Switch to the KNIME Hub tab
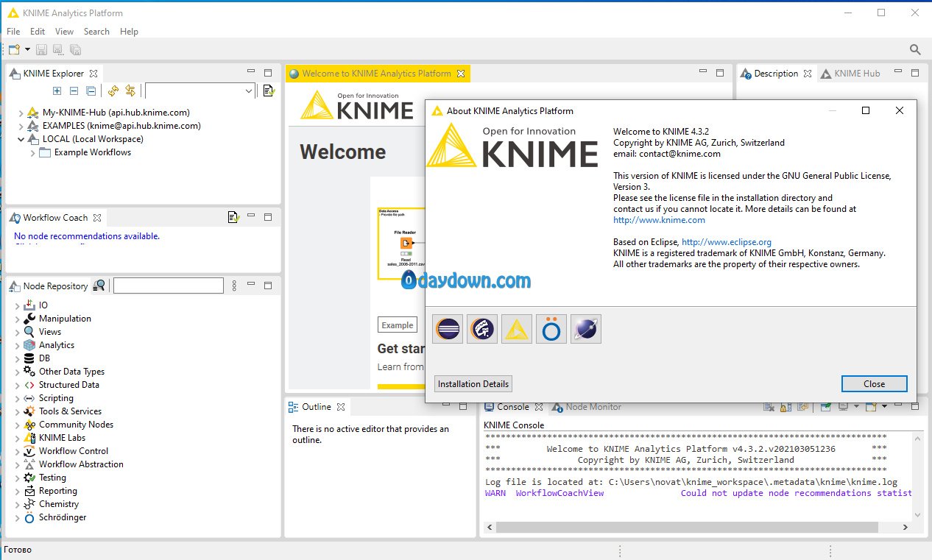This screenshot has width=932, height=560. pyautogui.click(x=851, y=74)
